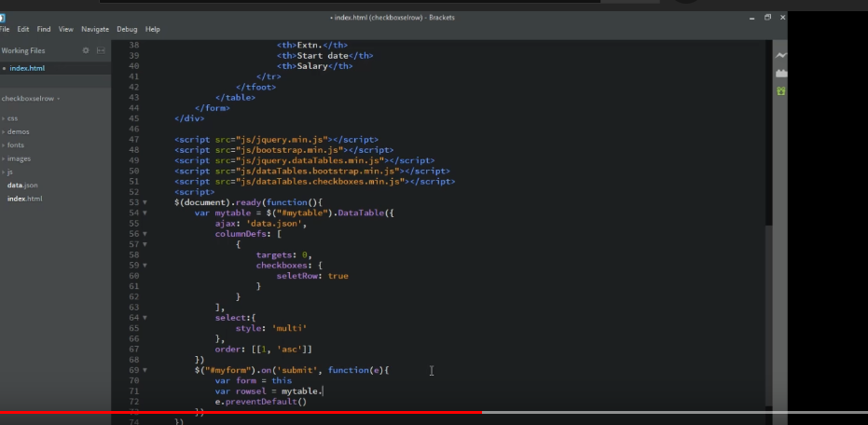Collapse code fold at line 53
Image resolution: width=868 pixels, height=425 pixels.
[x=145, y=202]
